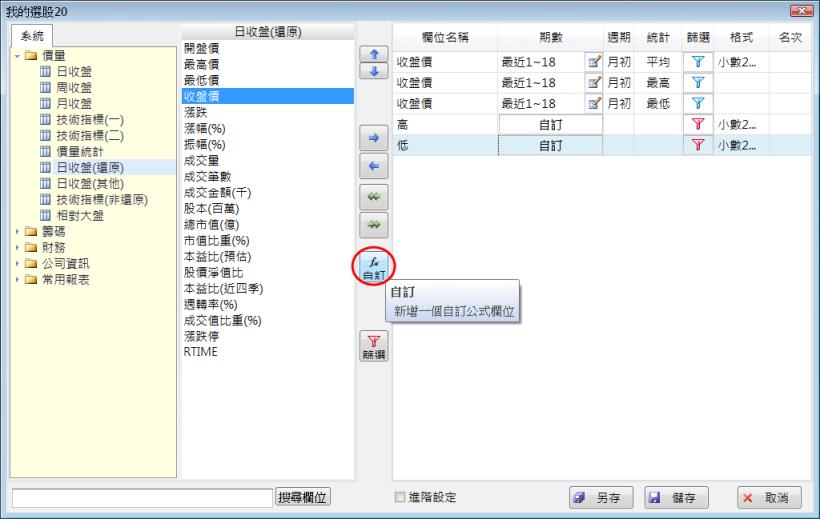Click the search field text box
The image size is (820, 519).
(x=142, y=498)
